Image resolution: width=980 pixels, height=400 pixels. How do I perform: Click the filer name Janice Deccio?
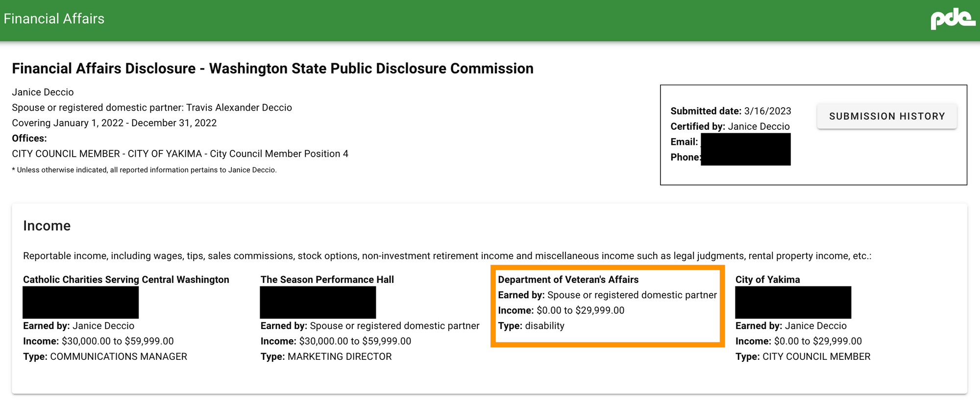coord(43,92)
